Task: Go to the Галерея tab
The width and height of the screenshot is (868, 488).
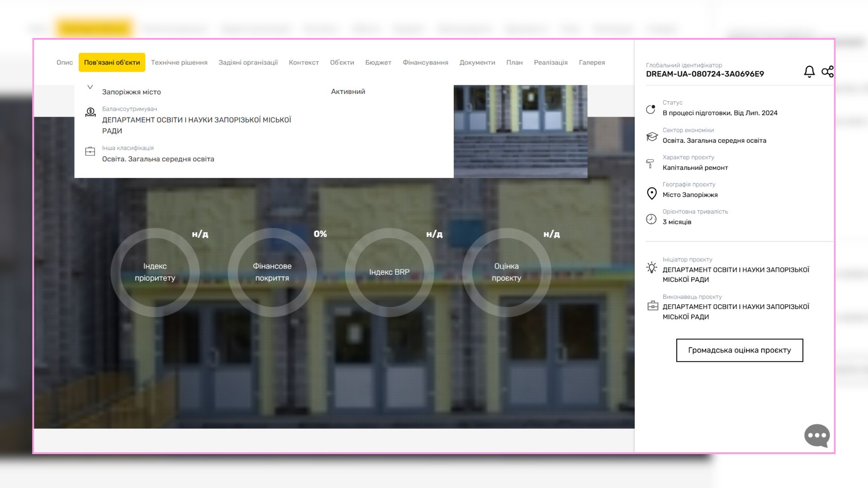Action: coord(591,62)
